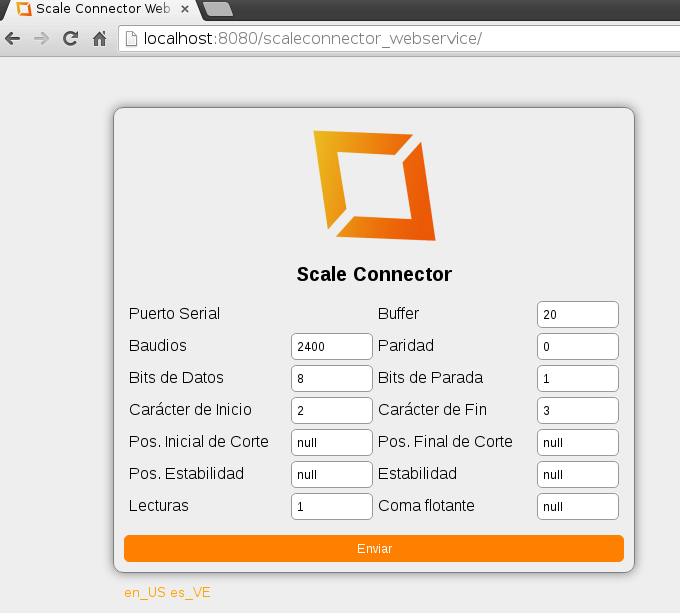Focus the Baudios input field

[331, 346]
